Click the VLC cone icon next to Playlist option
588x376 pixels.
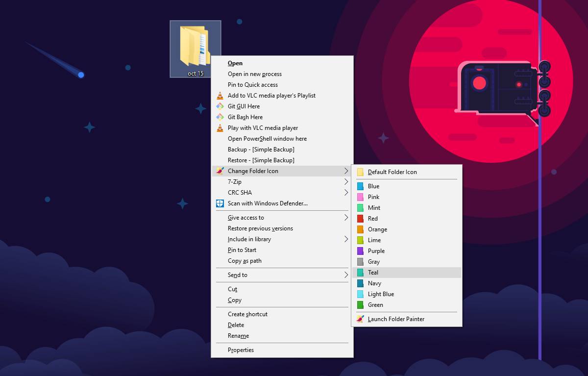coord(220,95)
